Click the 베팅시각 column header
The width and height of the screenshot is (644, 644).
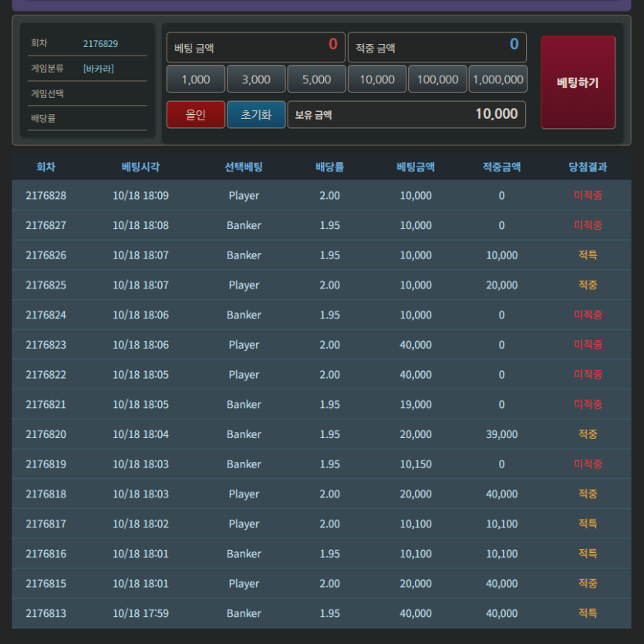[140, 167]
